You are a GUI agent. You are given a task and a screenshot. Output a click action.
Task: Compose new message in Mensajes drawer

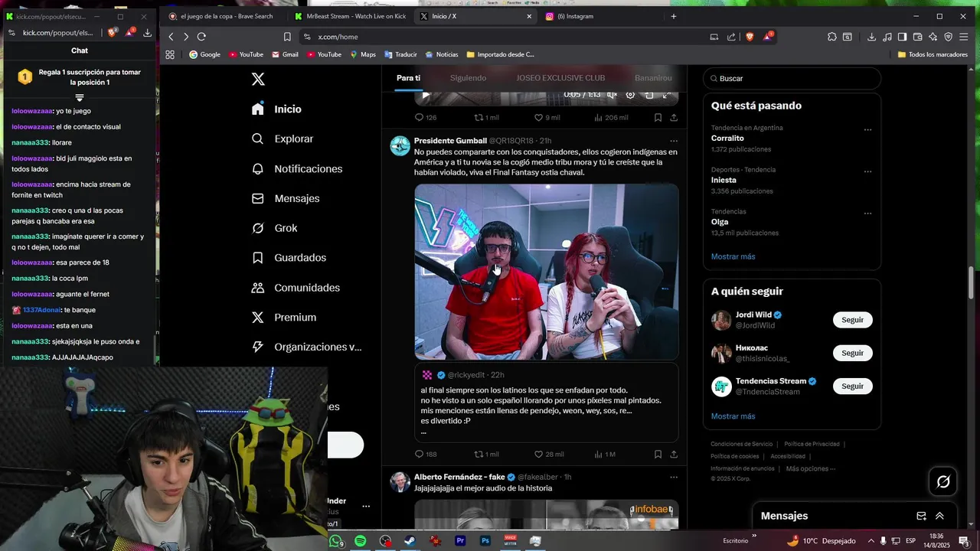(922, 517)
